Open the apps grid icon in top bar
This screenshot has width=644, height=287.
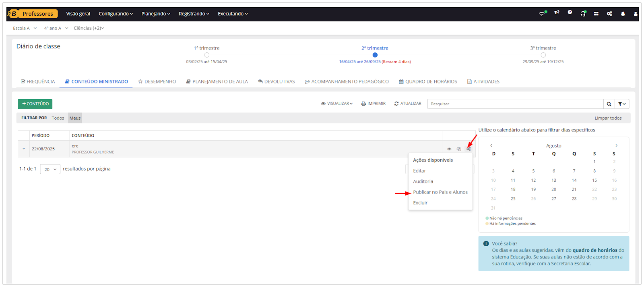pos(596,14)
